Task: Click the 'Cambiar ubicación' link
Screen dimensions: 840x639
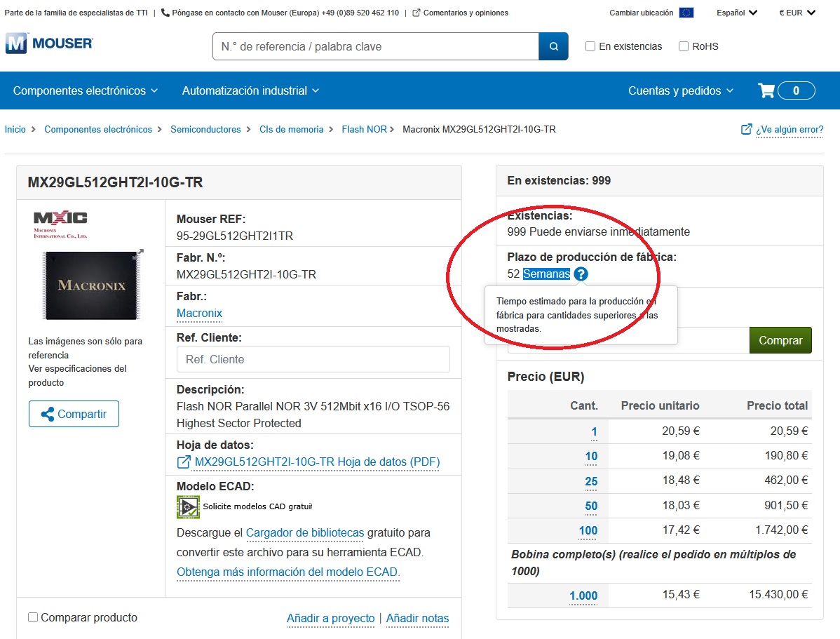Action: 642,13
